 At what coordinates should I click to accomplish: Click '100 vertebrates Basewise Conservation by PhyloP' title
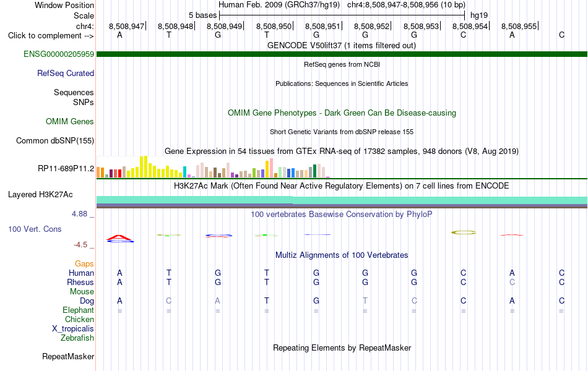(342, 215)
